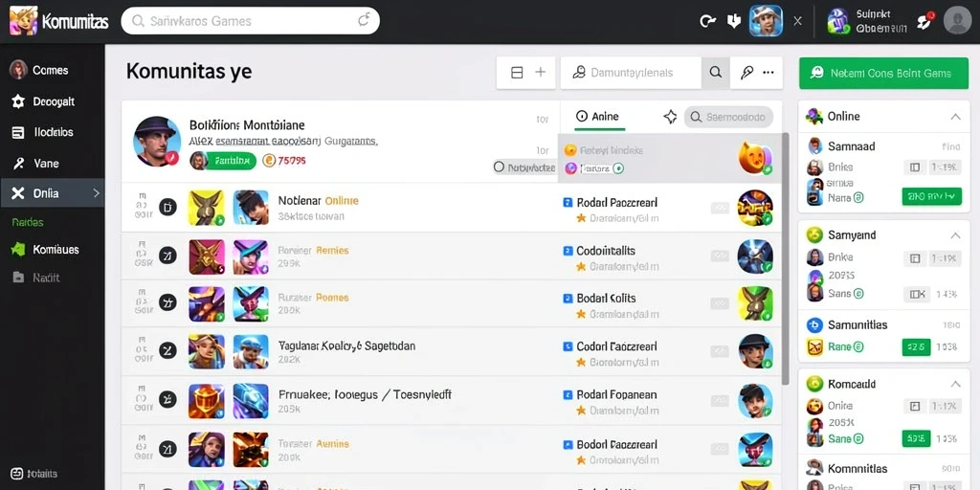Click the Sarivkaros Games search field
This screenshot has width=980, height=490.
tap(250, 21)
